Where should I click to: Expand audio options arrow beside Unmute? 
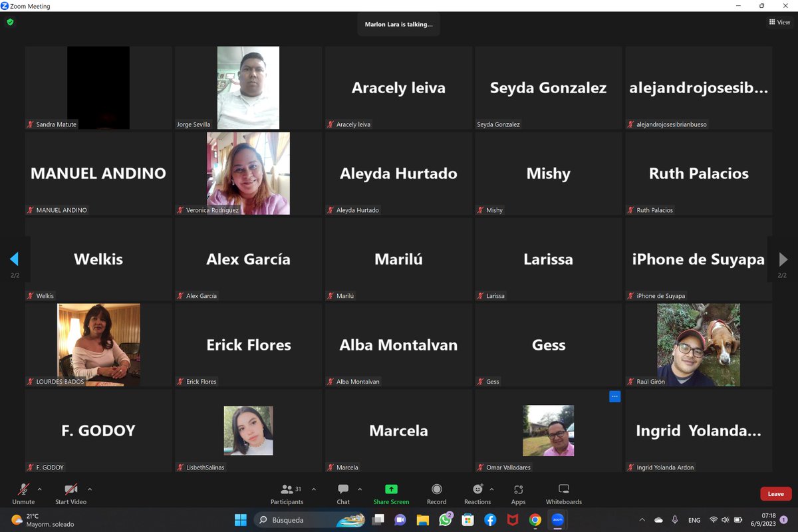(40, 489)
